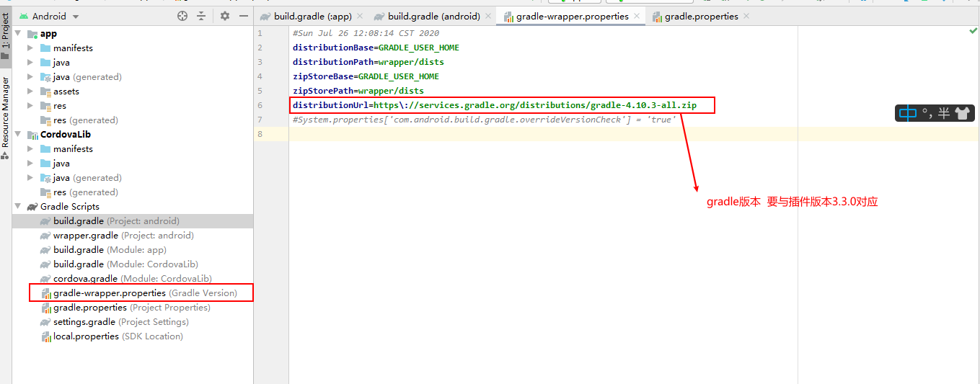Close the build.gradle (android) tab
Viewport: 980px width, 384px height.
(x=488, y=16)
